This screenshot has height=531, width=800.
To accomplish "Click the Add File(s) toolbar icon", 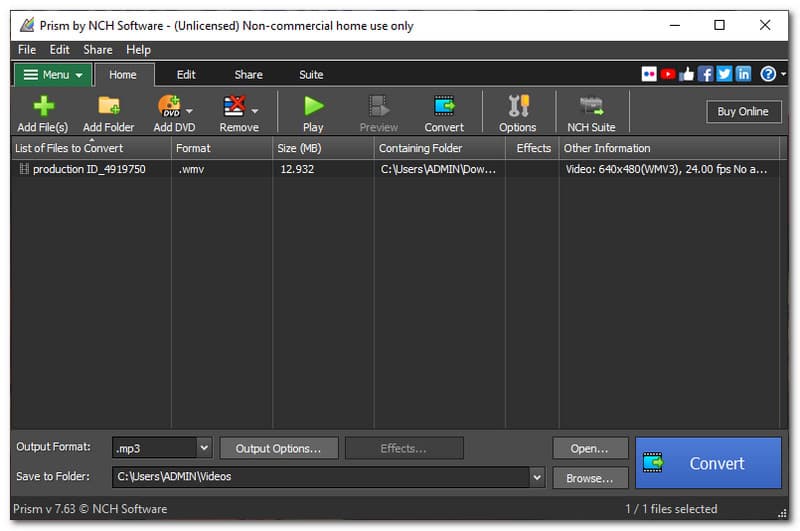I will (42, 112).
